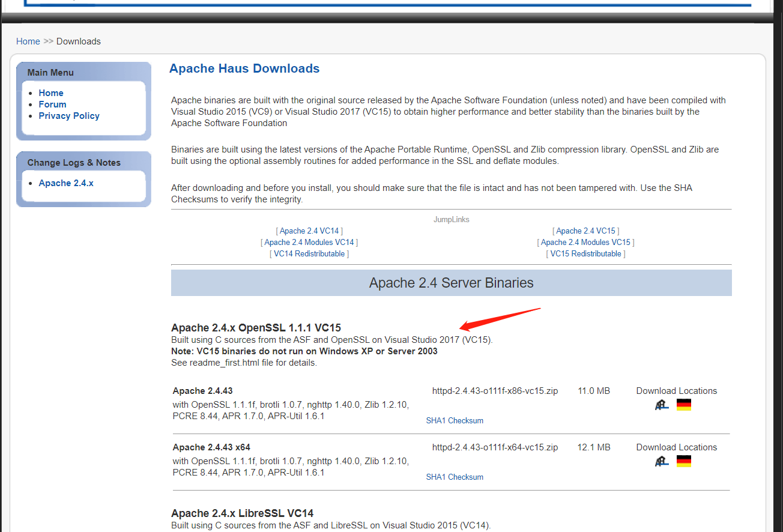This screenshot has width=783, height=532.
Task: Click Download Locations label for x64 build
Action: [677, 447]
